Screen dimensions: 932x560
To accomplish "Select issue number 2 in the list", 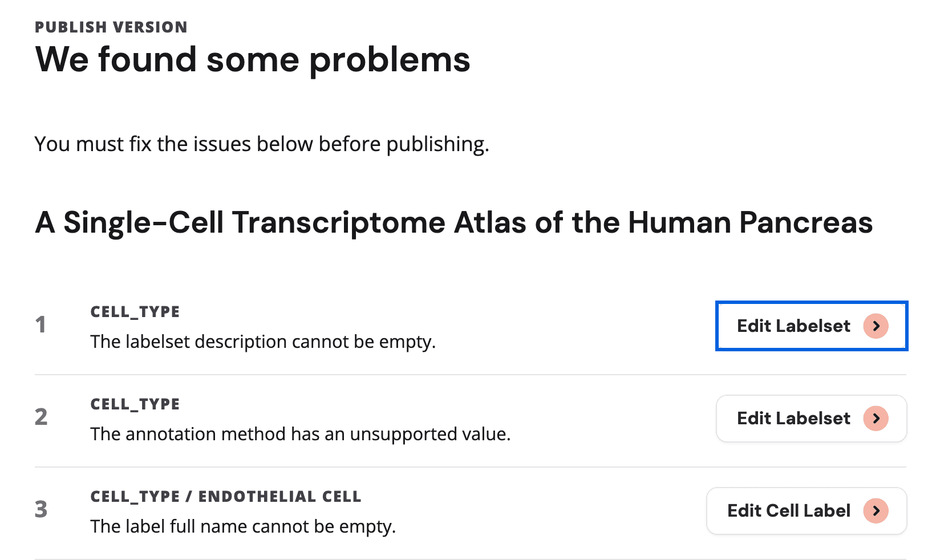I will pyautogui.click(x=41, y=417).
